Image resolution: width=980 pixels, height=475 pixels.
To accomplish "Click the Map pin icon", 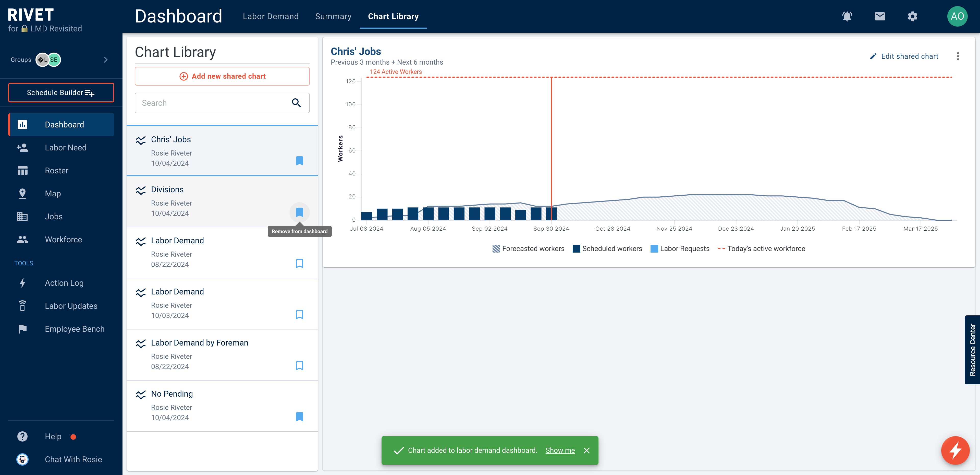I will [x=22, y=193].
